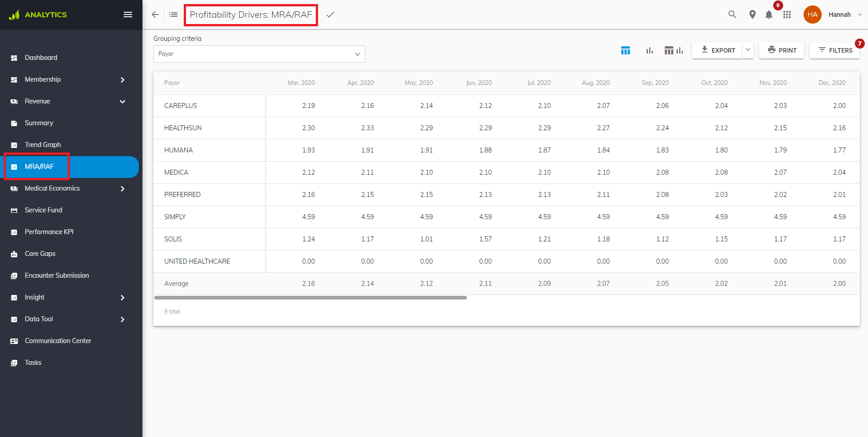Expand the Insight submenu chevron
868x437 pixels.
pyautogui.click(x=123, y=298)
